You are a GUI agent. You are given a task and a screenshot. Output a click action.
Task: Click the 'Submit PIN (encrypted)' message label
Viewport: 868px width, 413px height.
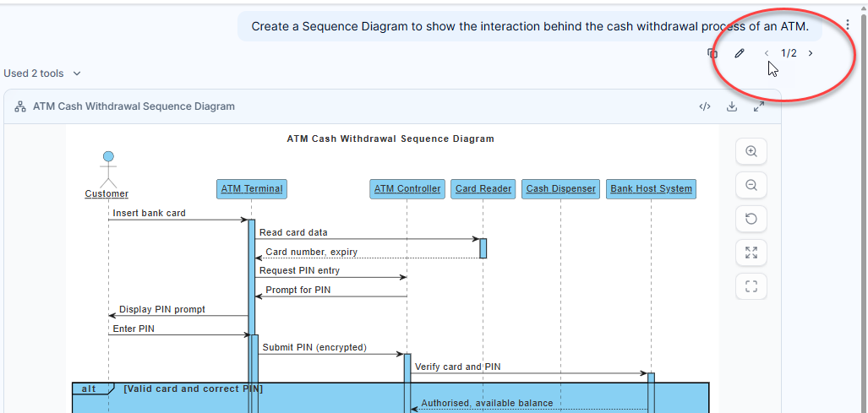(x=314, y=348)
